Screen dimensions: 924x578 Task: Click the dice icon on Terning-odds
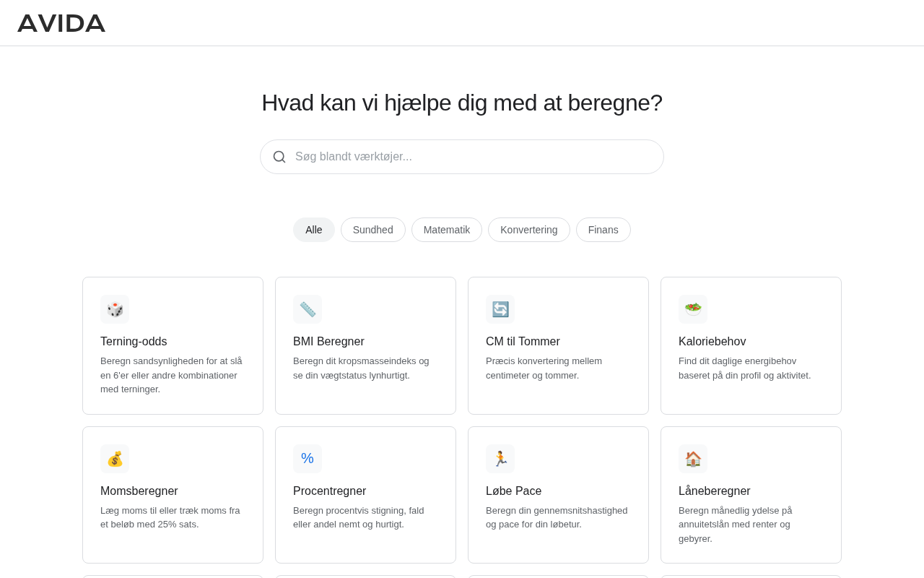[115, 309]
